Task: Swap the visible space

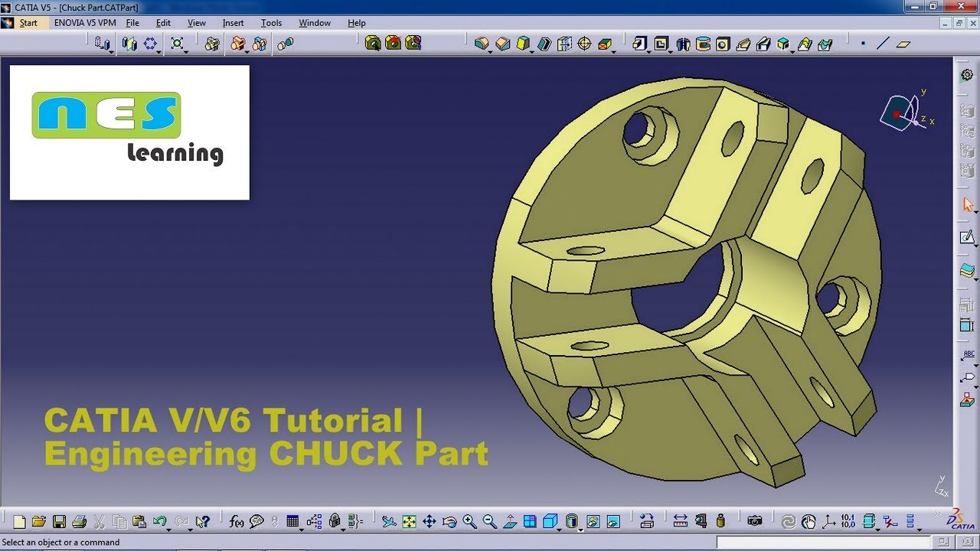Action: click(x=613, y=522)
